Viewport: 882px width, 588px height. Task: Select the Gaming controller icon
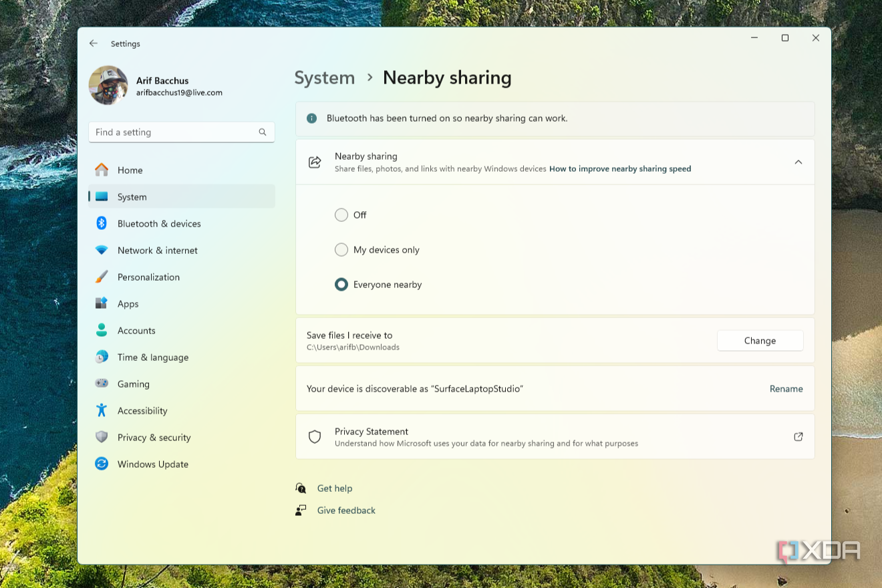(x=102, y=384)
